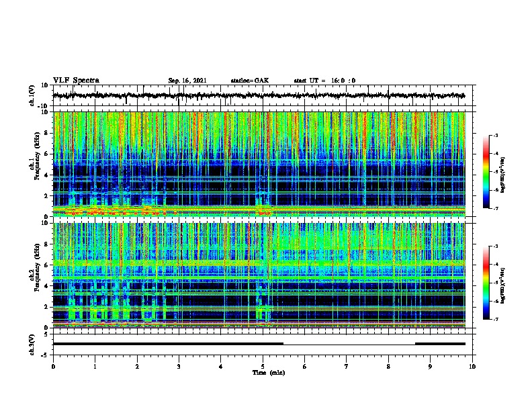
Task: Click inside the ch.1 spectrogram panel
Action: tap(263, 164)
